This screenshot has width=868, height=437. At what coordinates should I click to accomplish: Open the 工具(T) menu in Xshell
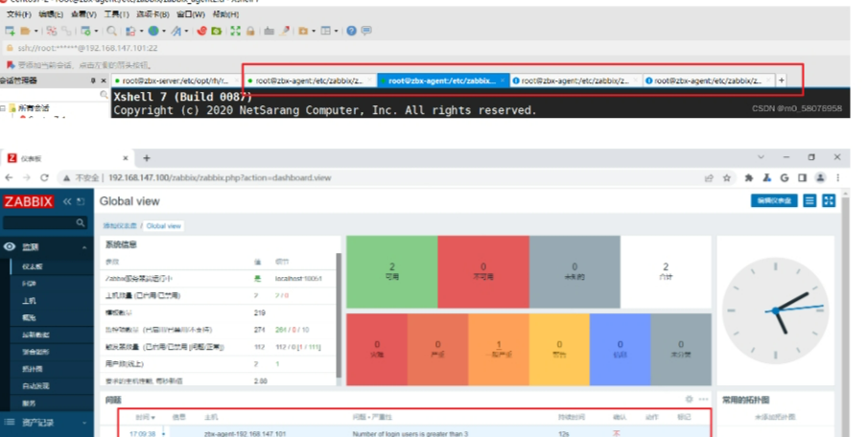116,14
